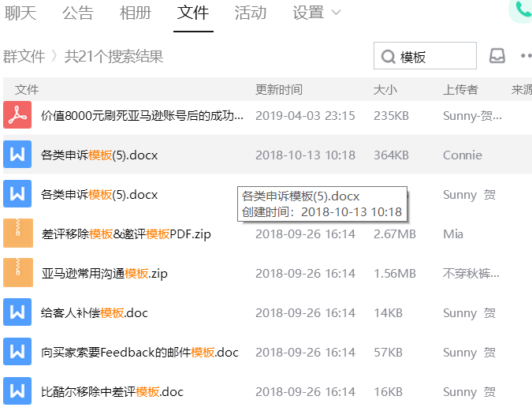Sort by the 大小 column header
This screenshot has width=532, height=411.
click(x=385, y=90)
